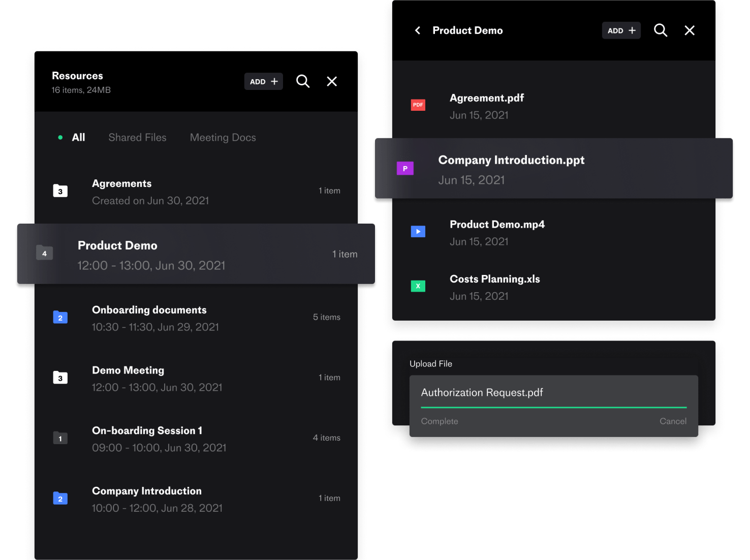The height and width of the screenshot is (560, 750).
Task: Switch to Meeting Docs tab
Action: click(223, 137)
